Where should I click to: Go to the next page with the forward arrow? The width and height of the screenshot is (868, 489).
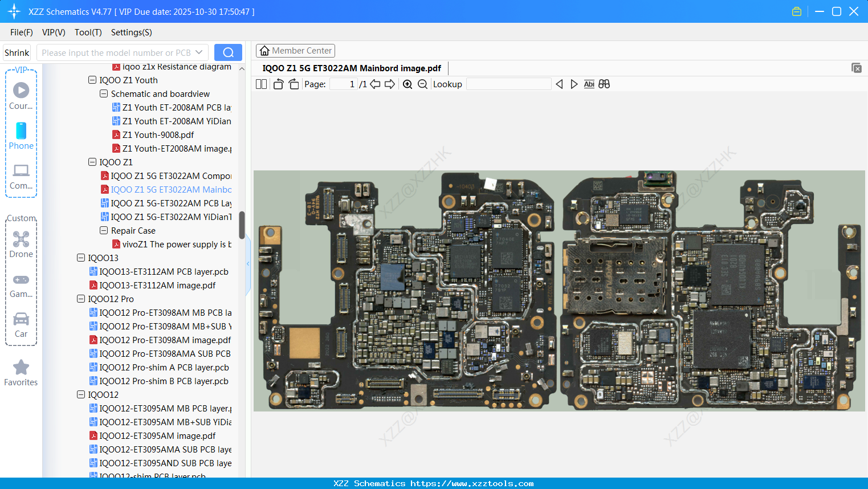389,84
